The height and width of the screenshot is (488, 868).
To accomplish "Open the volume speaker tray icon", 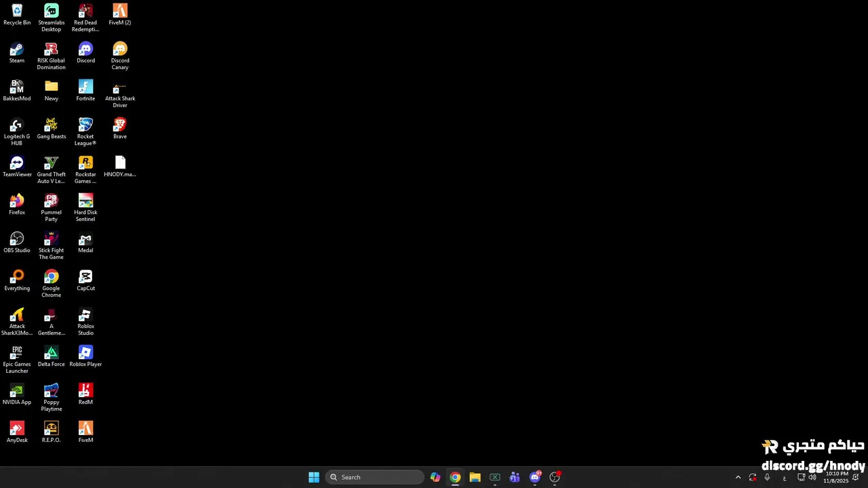I will 812,477.
